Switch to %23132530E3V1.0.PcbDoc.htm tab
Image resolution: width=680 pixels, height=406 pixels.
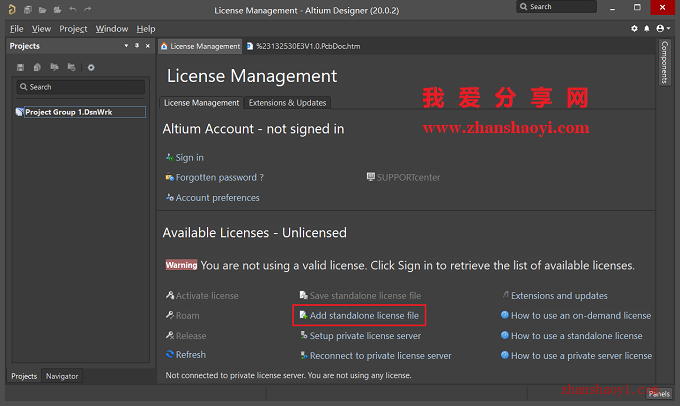click(x=304, y=46)
